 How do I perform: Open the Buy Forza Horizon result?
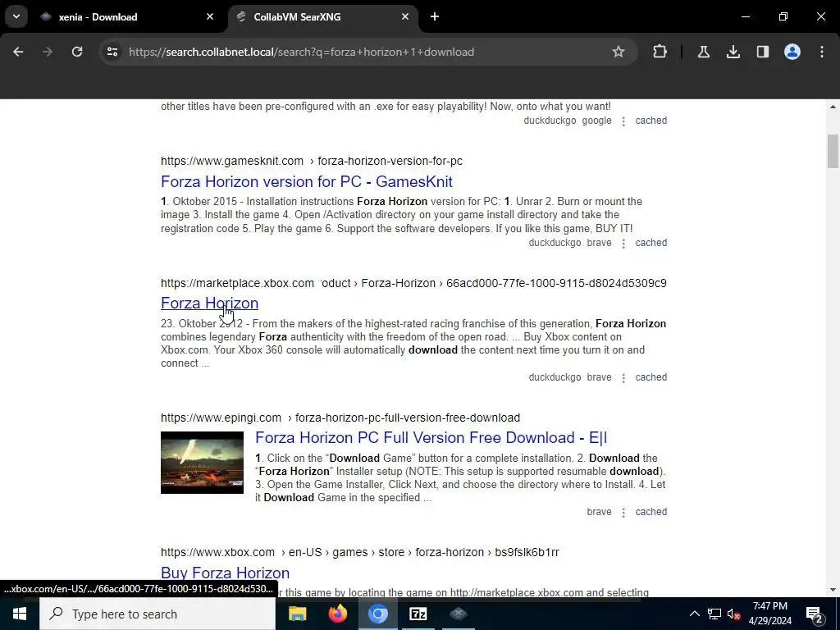(x=225, y=573)
